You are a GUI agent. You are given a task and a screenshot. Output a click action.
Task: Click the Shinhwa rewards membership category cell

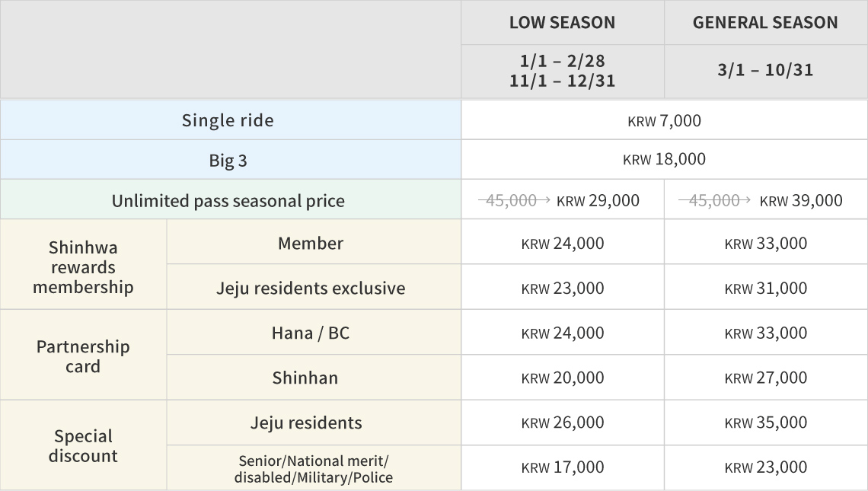83,267
